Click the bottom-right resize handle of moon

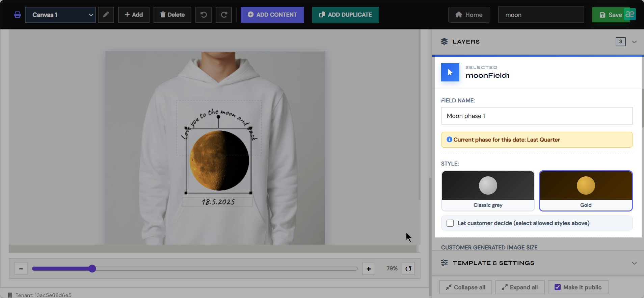point(251,193)
